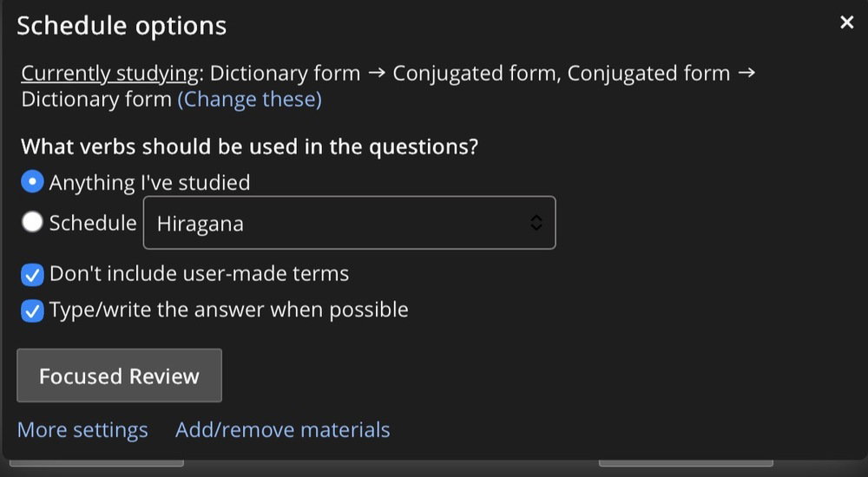Uncheck "Don't include user-made terms" checkbox
This screenshot has height=477, width=868.
click(32, 275)
